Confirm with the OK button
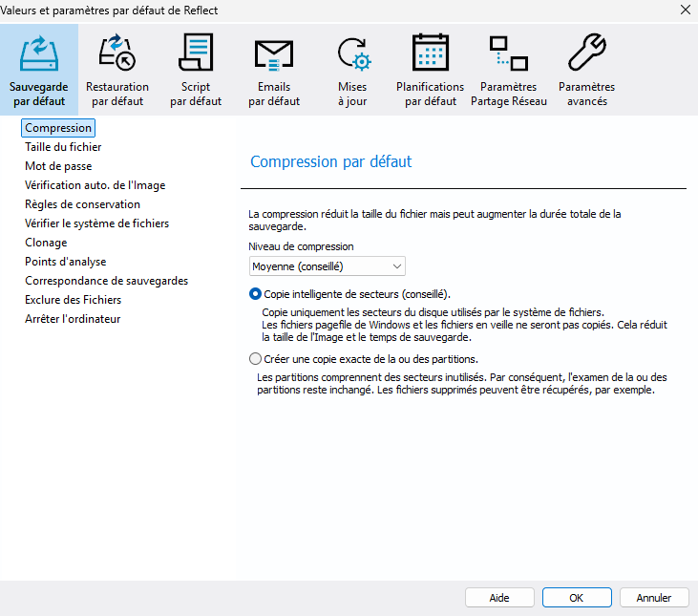The height and width of the screenshot is (616, 698). [576, 598]
